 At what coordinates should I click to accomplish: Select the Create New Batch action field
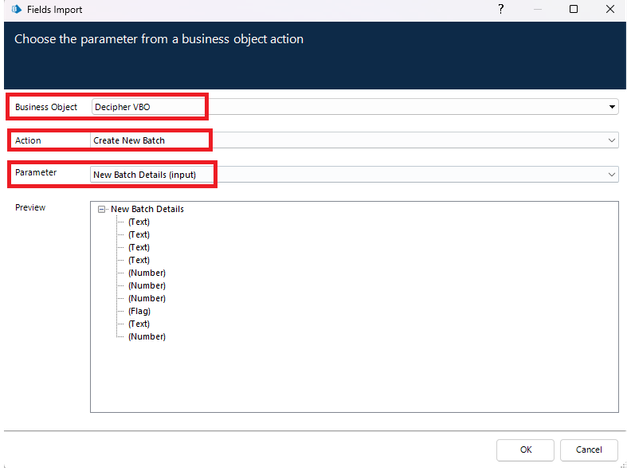(354, 140)
